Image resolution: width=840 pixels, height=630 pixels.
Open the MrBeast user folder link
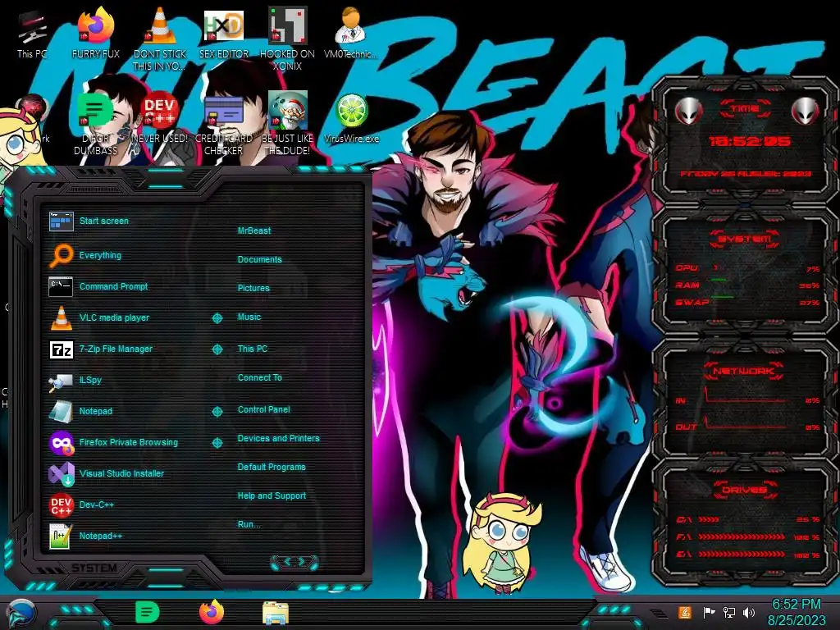(254, 231)
